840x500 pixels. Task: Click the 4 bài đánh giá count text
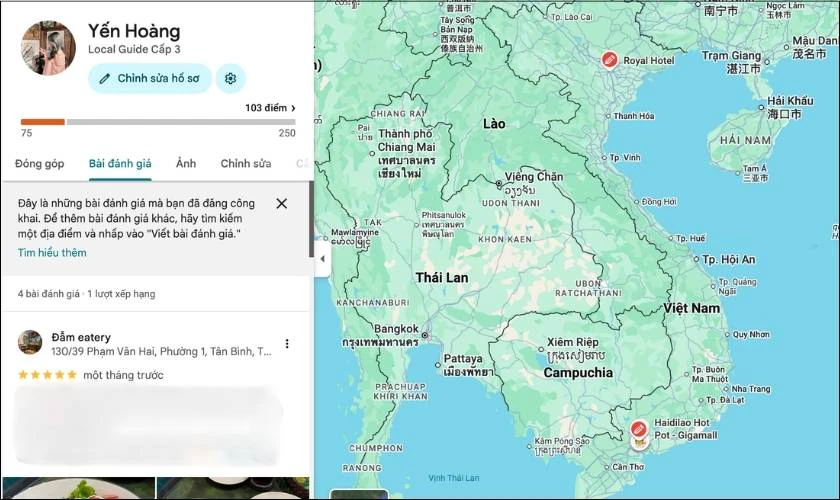point(49,294)
